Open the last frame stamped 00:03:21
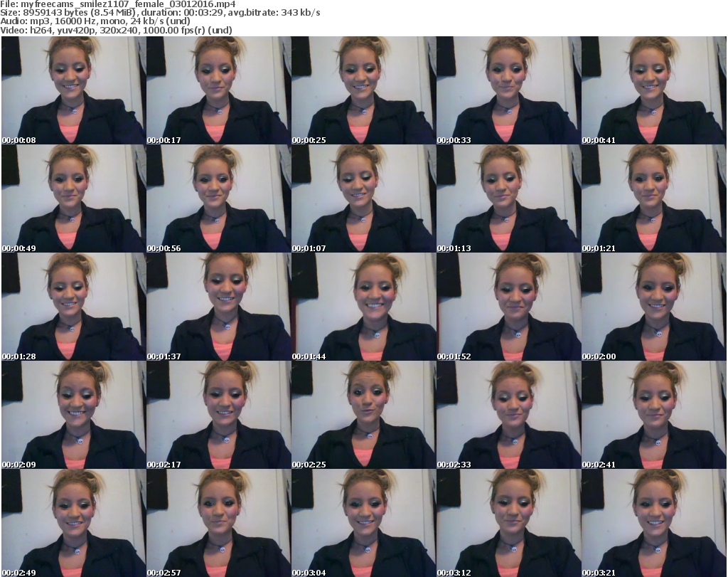The height and width of the screenshot is (577, 728). point(654,523)
